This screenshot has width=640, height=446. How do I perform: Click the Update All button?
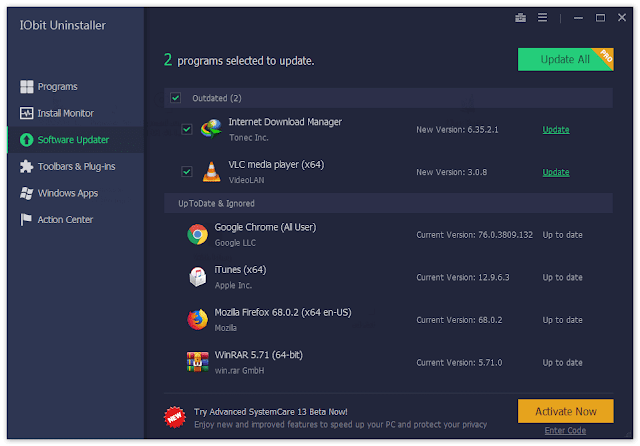pyautogui.click(x=565, y=60)
